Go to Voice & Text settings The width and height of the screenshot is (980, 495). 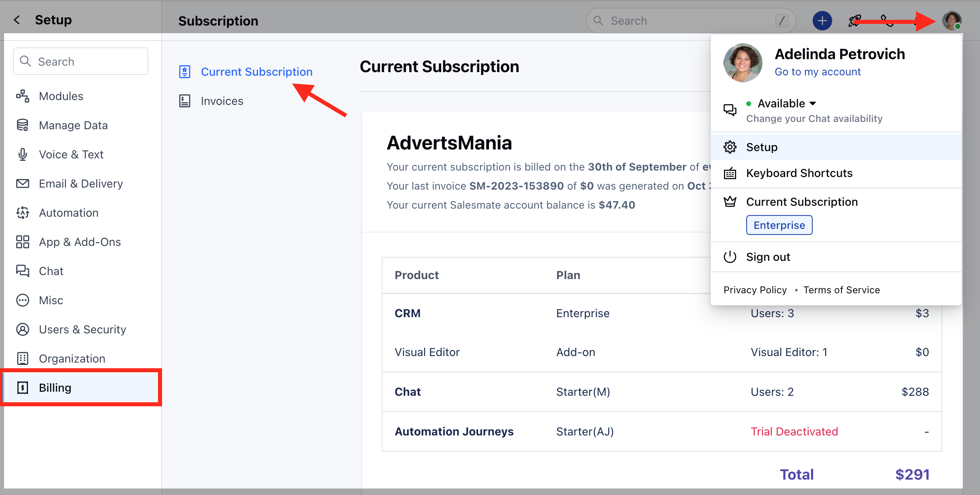(x=71, y=154)
